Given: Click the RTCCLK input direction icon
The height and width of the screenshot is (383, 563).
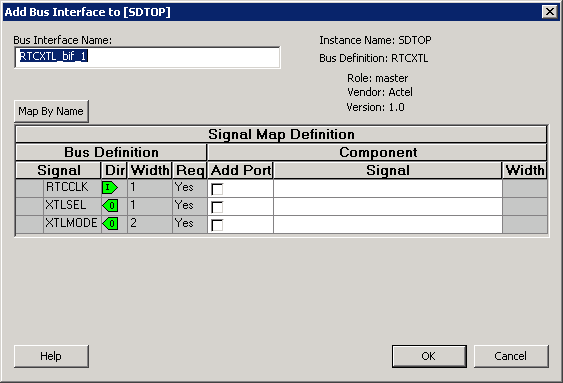Looking at the screenshot, I should pos(110,187).
